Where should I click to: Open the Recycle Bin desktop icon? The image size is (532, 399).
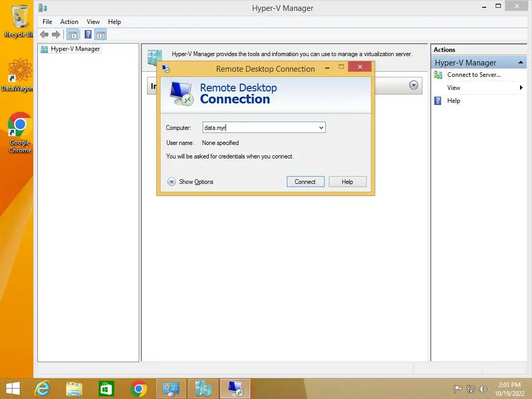click(x=18, y=21)
